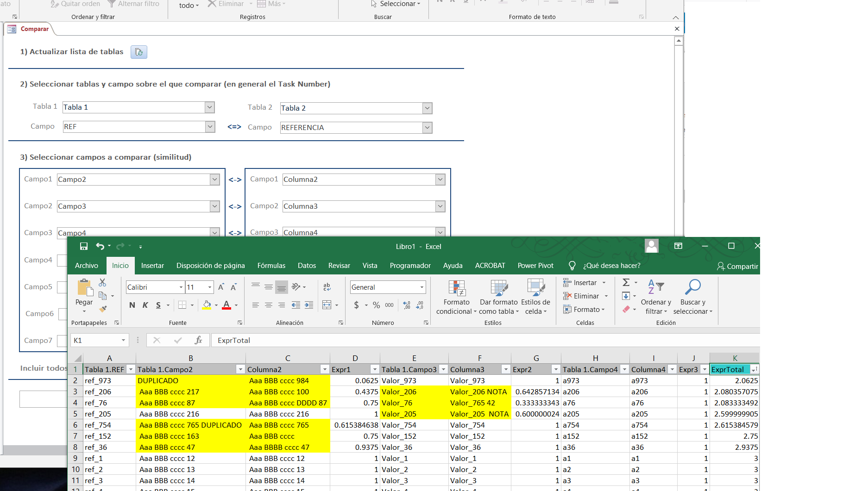Click the Insert Function fx icon
Viewport: 868px width, 491px height.
click(198, 340)
